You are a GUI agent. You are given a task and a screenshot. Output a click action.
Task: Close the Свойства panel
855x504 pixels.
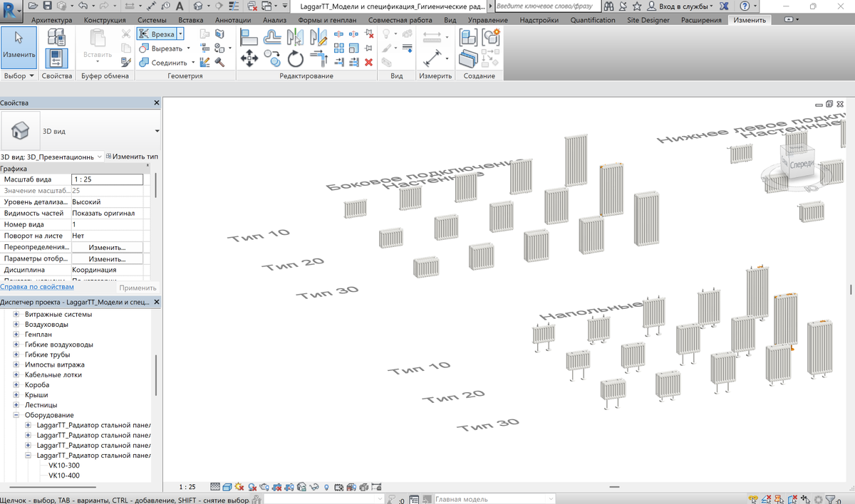coord(157,103)
